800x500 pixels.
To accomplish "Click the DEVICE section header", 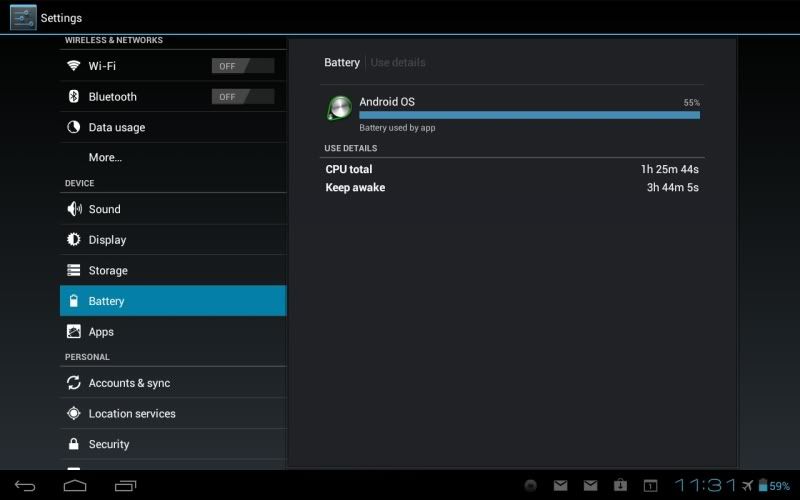I will pos(79,183).
